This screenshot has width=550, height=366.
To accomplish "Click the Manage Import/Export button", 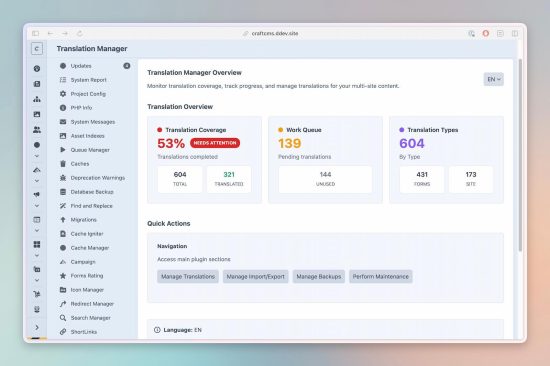I will 255,277.
